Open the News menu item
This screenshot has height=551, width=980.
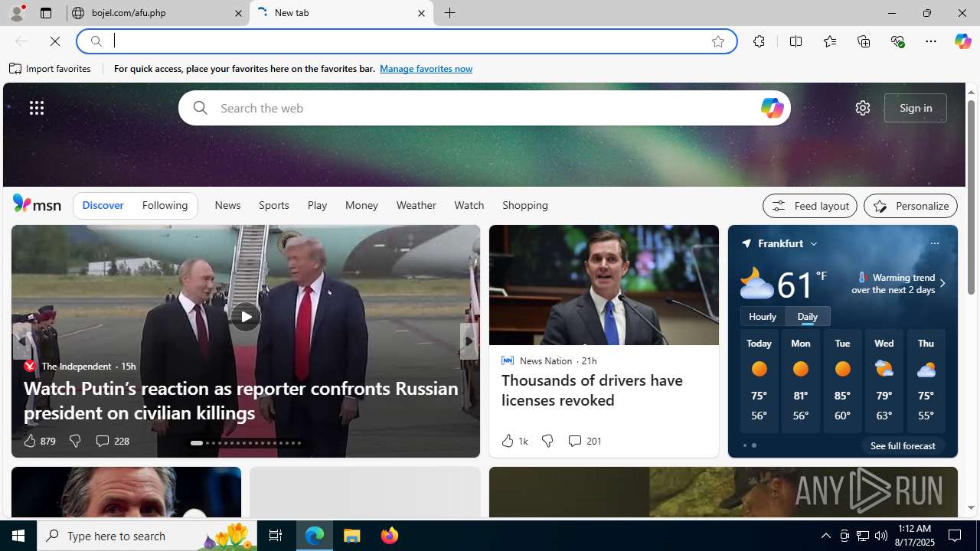(x=227, y=206)
